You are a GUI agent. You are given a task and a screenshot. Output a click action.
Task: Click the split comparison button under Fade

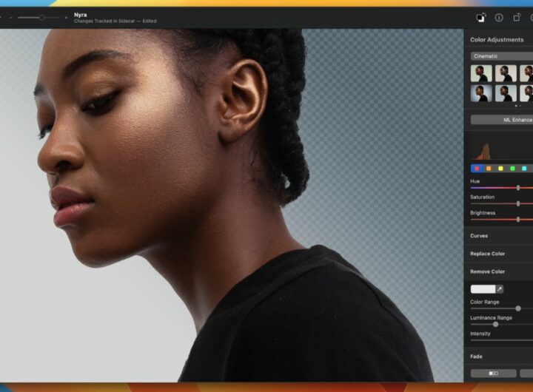pos(493,374)
